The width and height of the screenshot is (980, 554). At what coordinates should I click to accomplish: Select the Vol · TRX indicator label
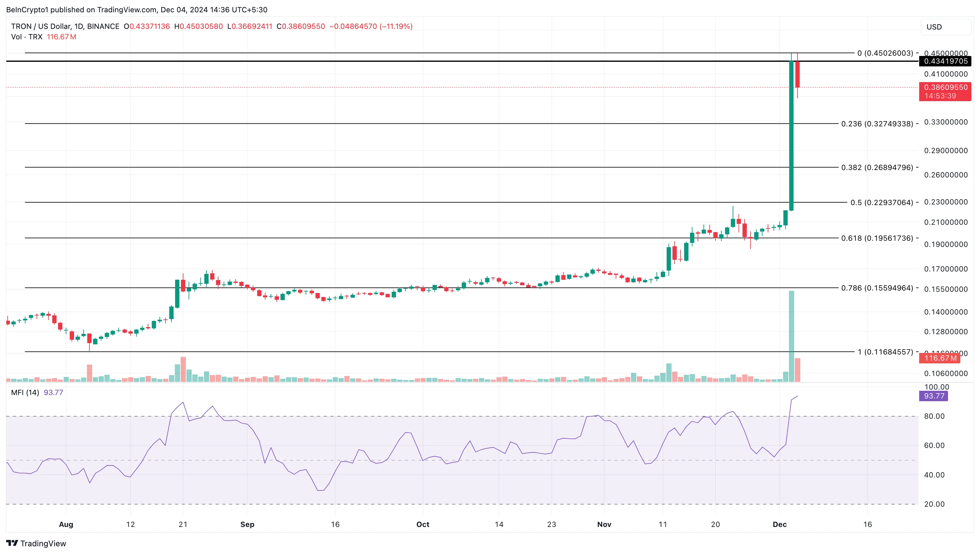pyautogui.click(x=27, y=37)
